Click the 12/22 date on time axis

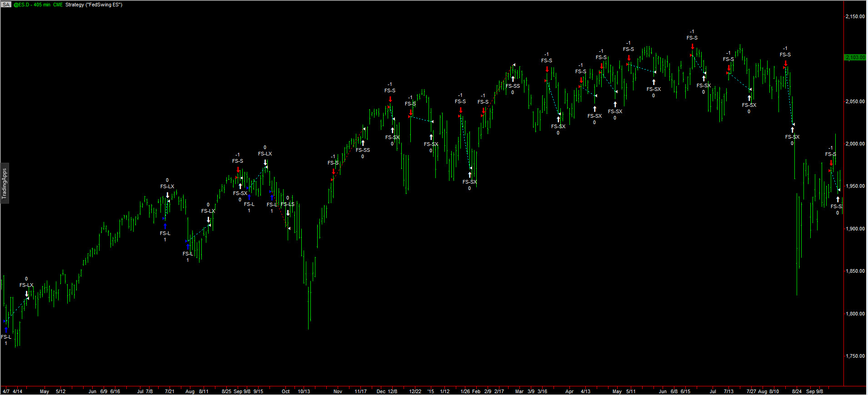coord(415,391)
